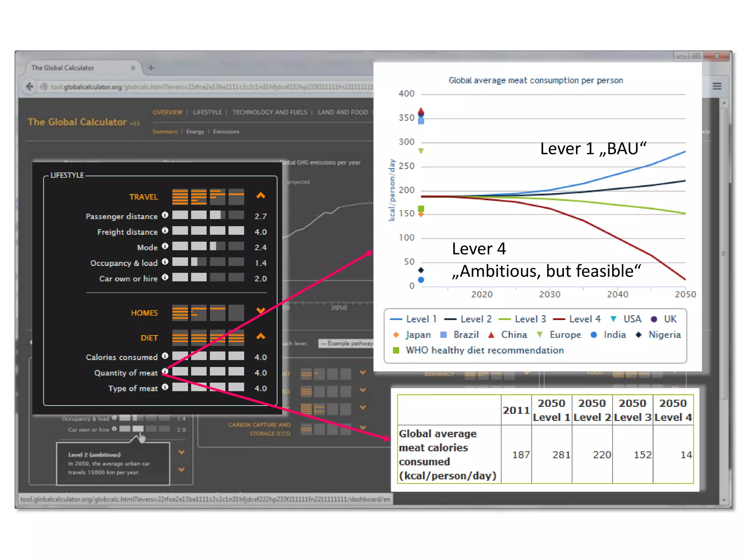
Task: Click info icon beside Type of meat
Action: [x=165, y=387]
